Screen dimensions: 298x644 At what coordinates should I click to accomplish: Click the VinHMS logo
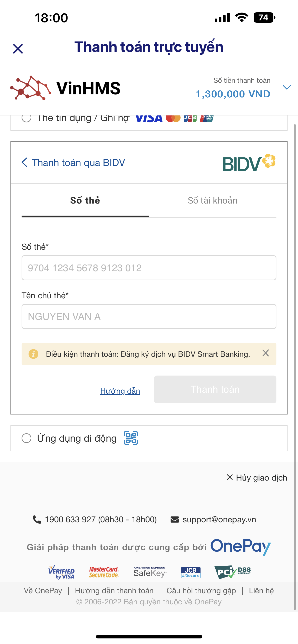pyautogui.click(x=65, y=88)
